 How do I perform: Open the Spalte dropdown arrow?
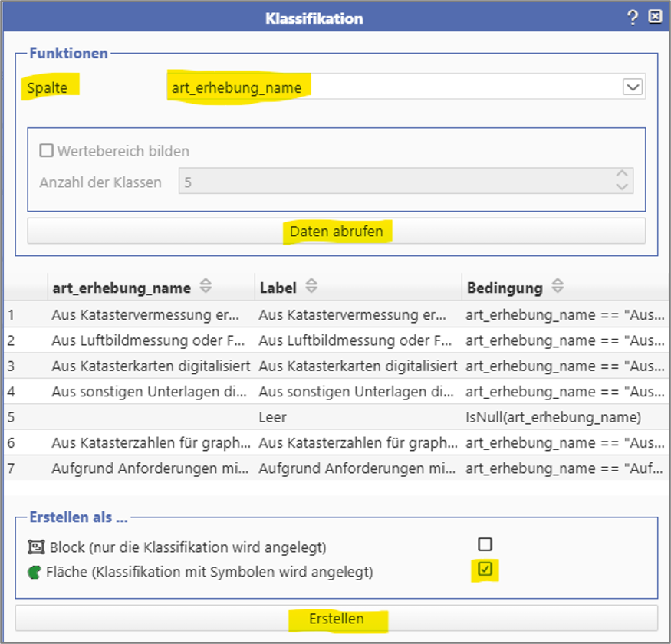633,87
